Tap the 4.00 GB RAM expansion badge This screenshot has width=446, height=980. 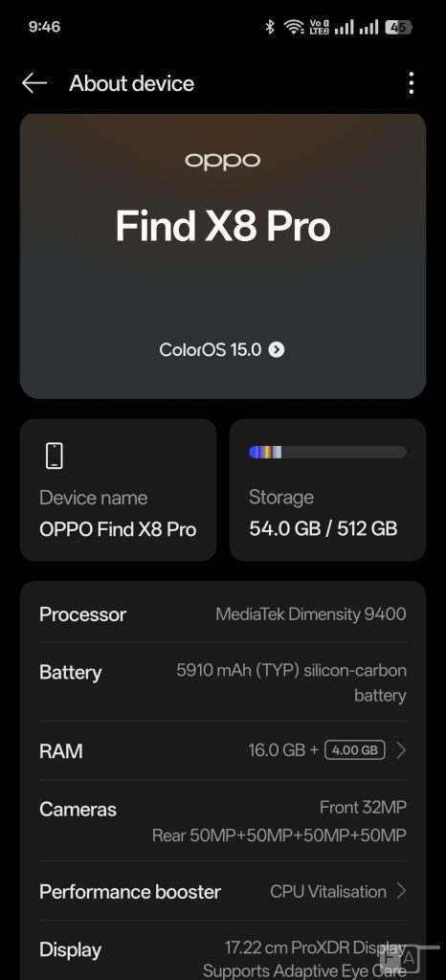(355, 750)
